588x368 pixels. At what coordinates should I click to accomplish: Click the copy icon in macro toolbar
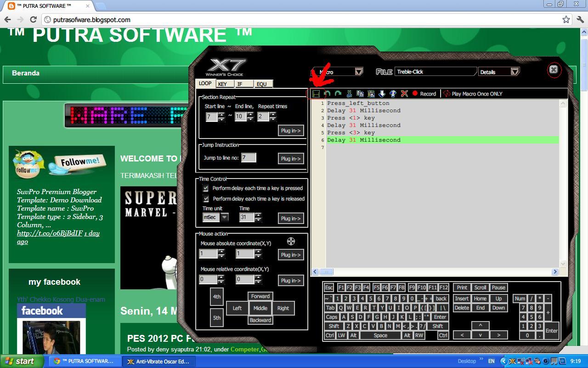[x=360, y=94]
